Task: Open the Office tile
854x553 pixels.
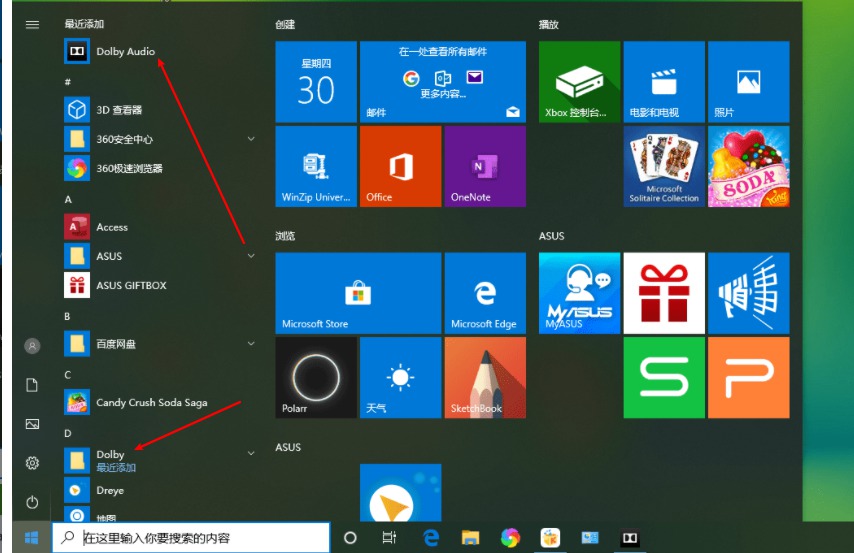Action: (x=400, y=166)
